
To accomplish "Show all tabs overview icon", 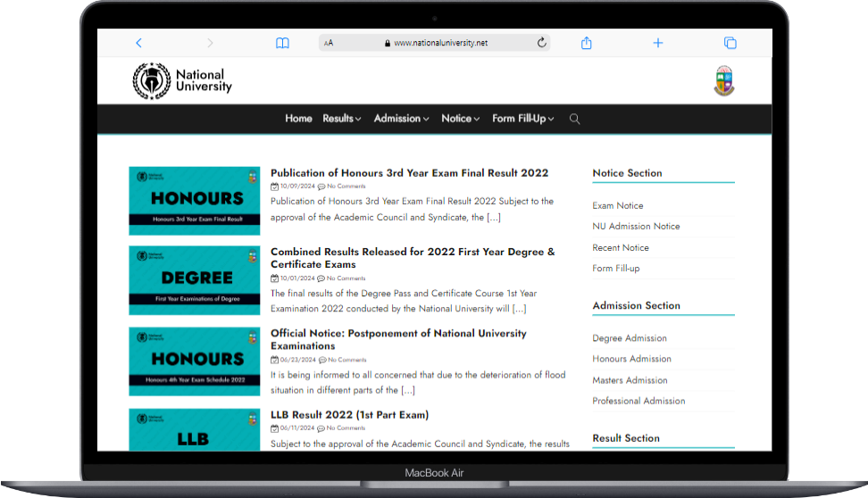I will click(x=730, y=43).
